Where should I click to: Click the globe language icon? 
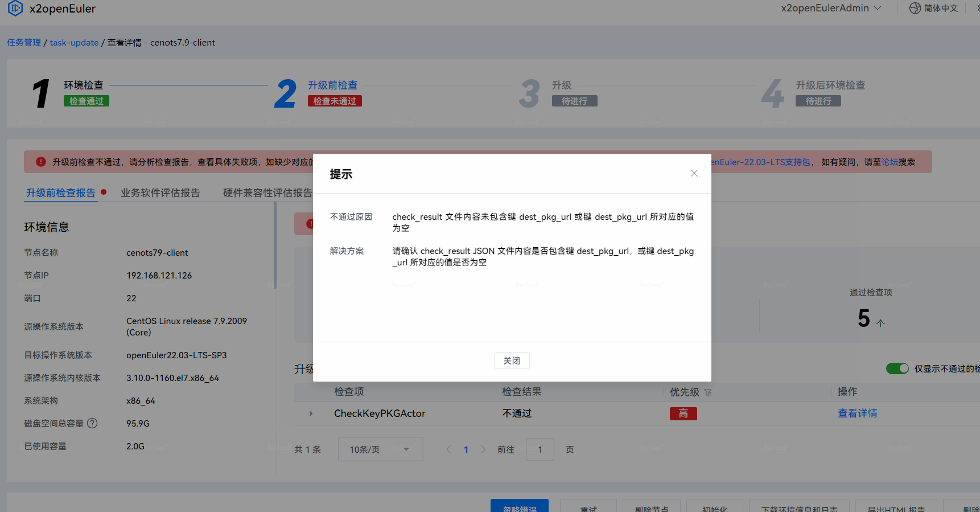point(915,8)
